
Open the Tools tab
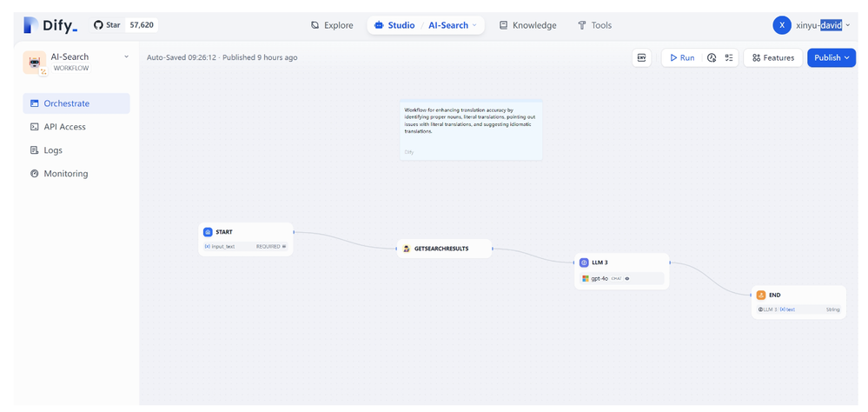(x=594, y=25)
